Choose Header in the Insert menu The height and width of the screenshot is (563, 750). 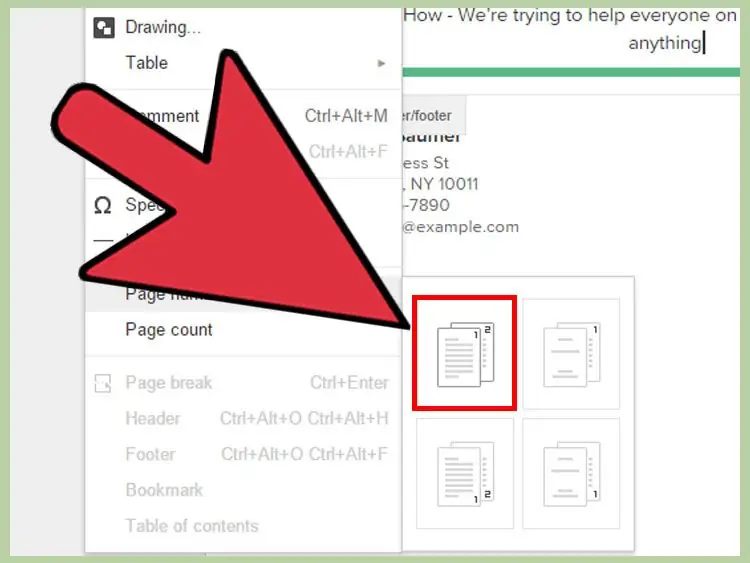[x=153, y=419]
